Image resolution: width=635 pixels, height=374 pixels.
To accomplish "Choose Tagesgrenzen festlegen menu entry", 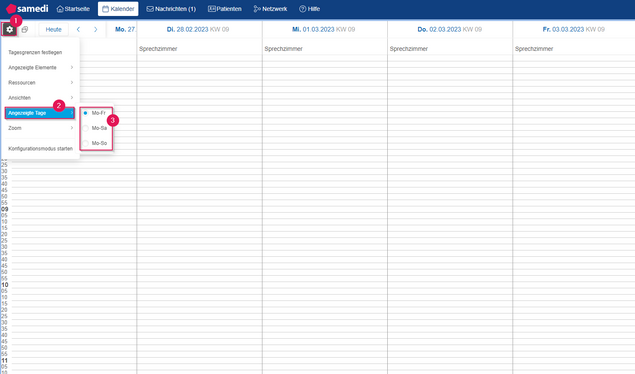I will (40, 52).
